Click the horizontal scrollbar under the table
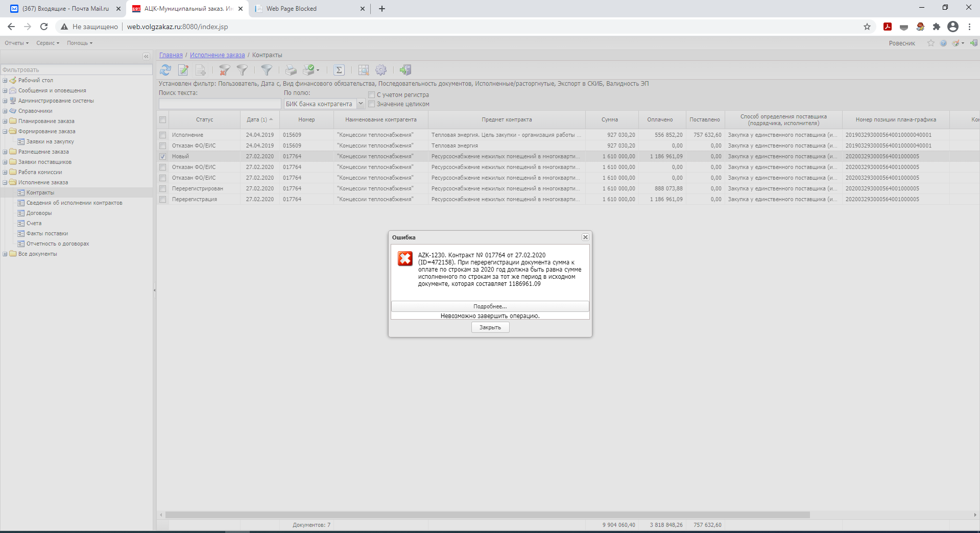Screen dimensions: 980x533 [487, 515]
